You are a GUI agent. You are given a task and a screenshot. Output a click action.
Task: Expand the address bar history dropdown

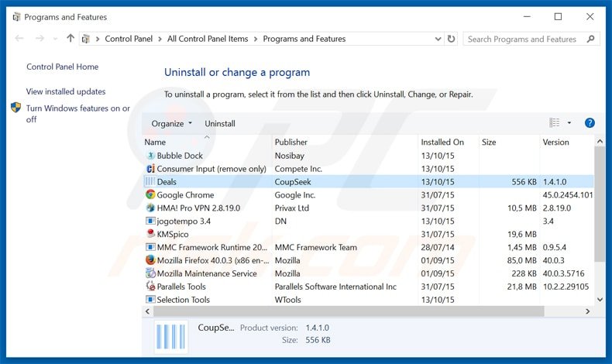(x=438, y=39)
